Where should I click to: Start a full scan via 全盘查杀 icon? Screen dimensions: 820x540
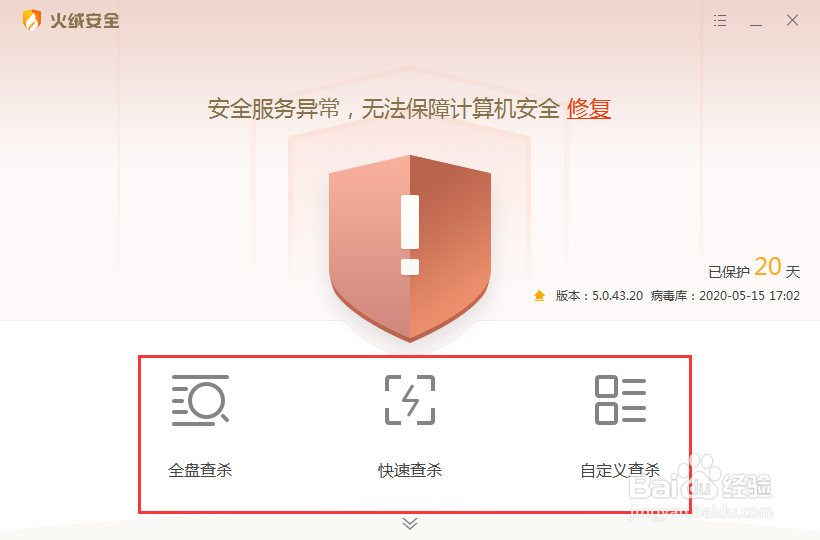tap(200, 400)
